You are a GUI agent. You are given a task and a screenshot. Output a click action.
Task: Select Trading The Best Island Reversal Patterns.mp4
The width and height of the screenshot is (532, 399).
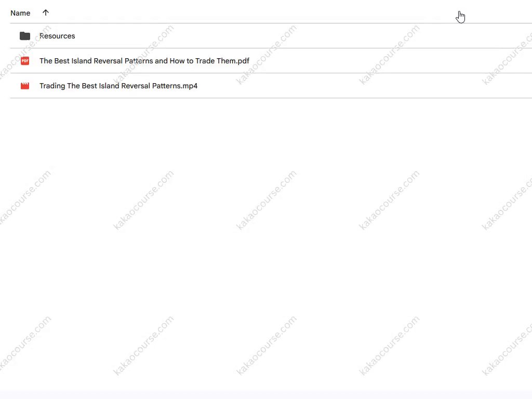click(x=118, y=86)
